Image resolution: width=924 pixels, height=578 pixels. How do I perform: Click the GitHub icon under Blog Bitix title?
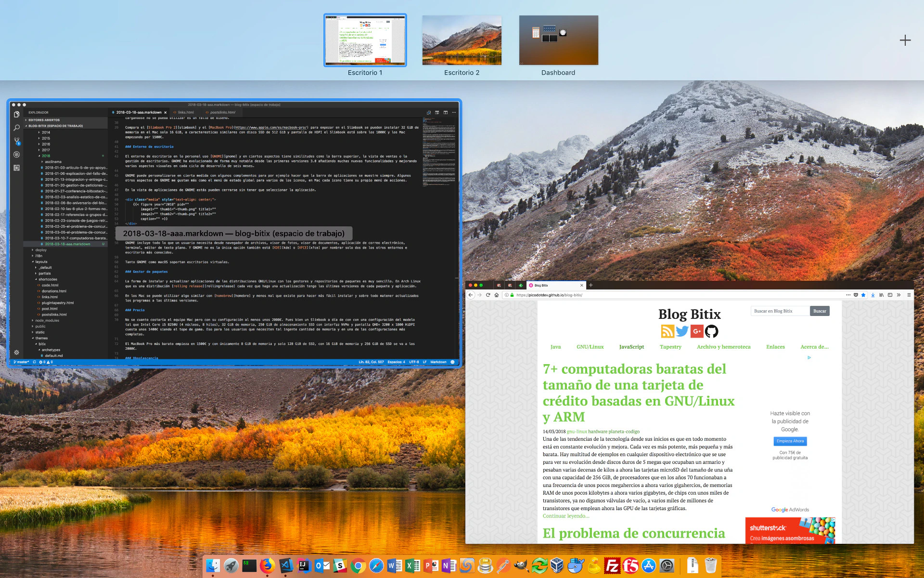(x=711, y=331)
